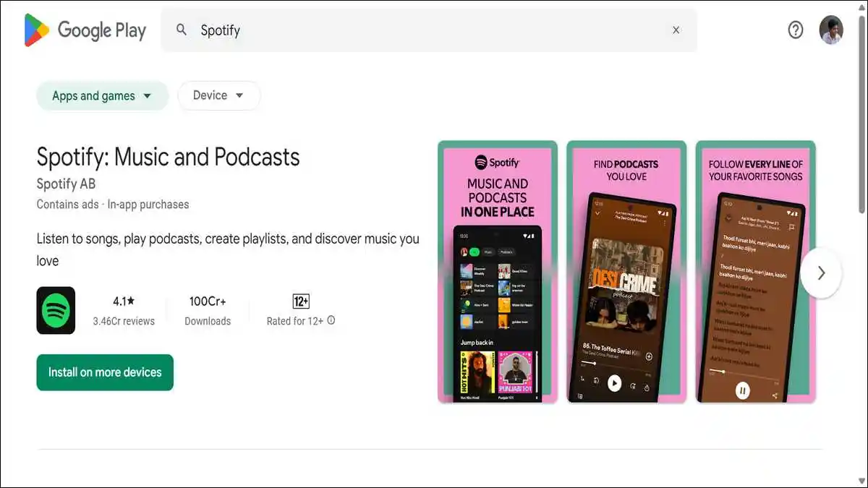Click the 100Cr+ downloads count
868x488 pixels.
click(208, 301)
